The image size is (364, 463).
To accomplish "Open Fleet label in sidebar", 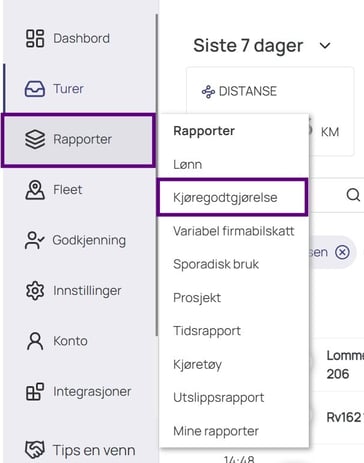I will click(68, 190).
